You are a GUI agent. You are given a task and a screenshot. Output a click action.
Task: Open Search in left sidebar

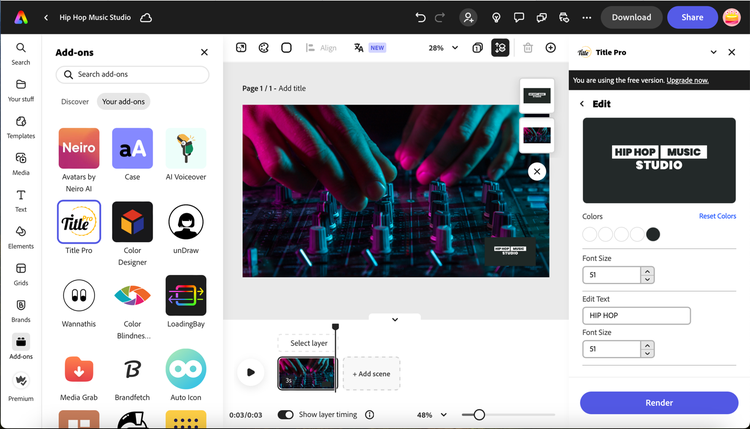coord(21,54)
